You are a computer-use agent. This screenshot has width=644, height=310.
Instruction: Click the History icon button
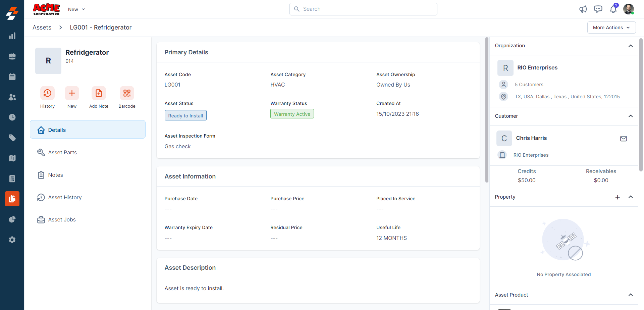click(47, 93)
